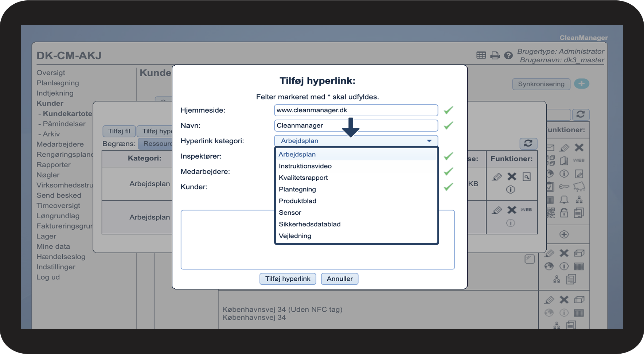Open Løngrundlag in the sidebar
The height and width of the screenshot is (354, 644).
pyautogui.click(x=58, y=215)
